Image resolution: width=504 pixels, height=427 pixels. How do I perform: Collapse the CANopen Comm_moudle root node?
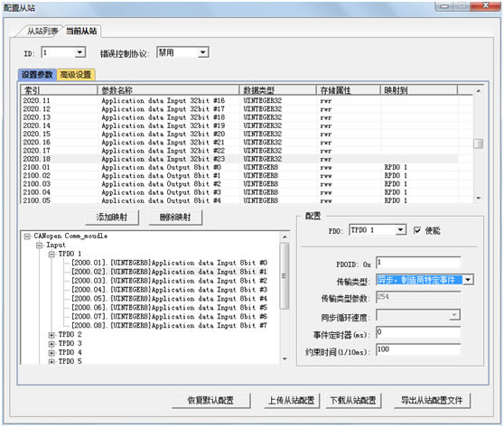[x=27, y=237]
